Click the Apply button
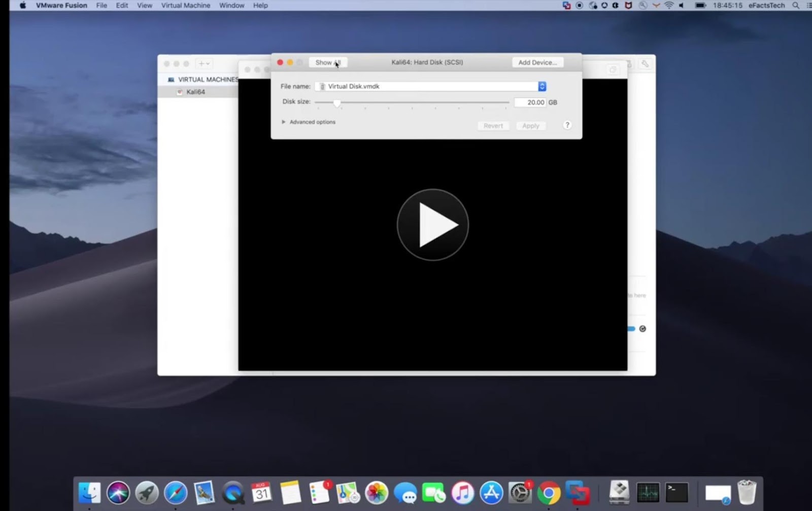The width and height of the screenshot is (812, 511). pos(531,126)
